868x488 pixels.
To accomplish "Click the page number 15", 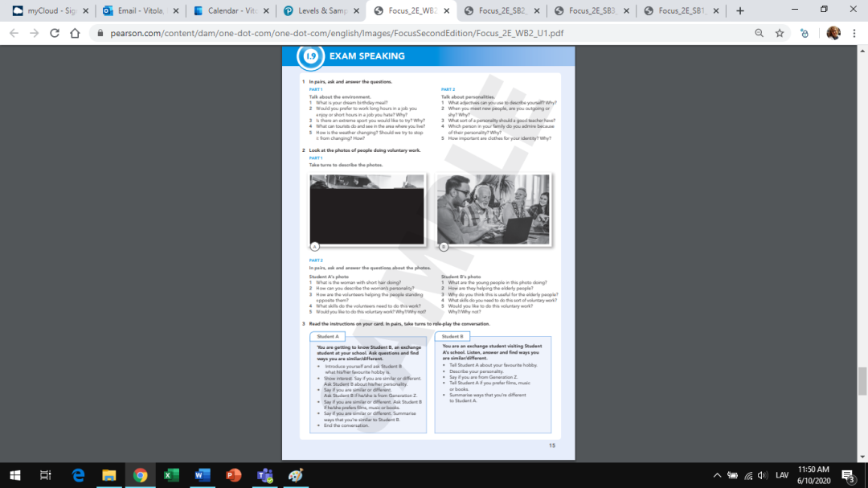I will (552, 445).
